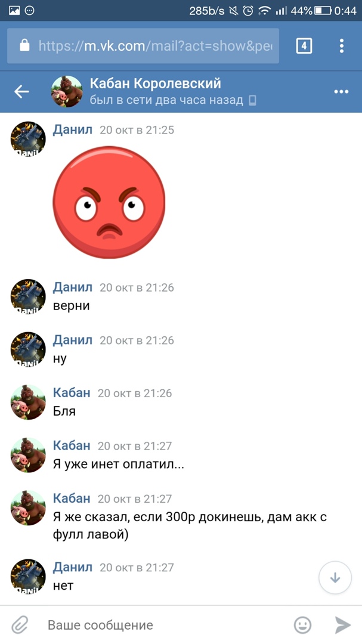Image resolution: width=362 pixels, height=644 pixels.
Task: Focus the "Ваше сообщение" message input
Action: 165,625
